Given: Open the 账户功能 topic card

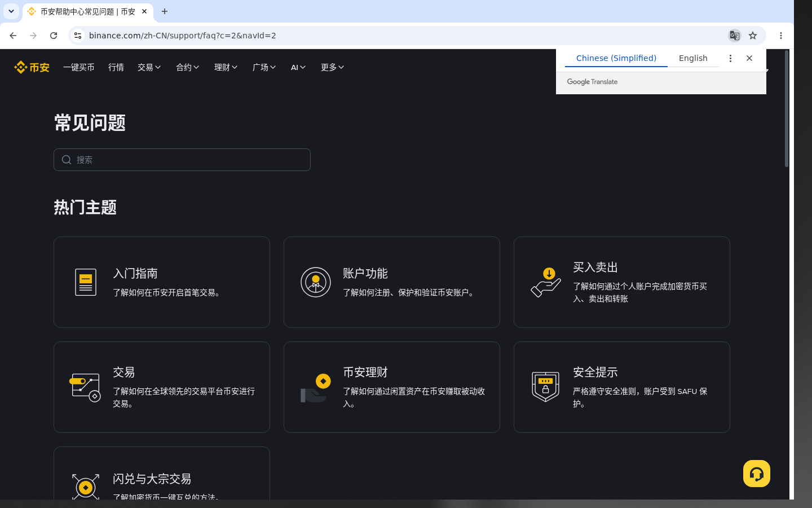Looking at the screenshot, I should [392, 282].
